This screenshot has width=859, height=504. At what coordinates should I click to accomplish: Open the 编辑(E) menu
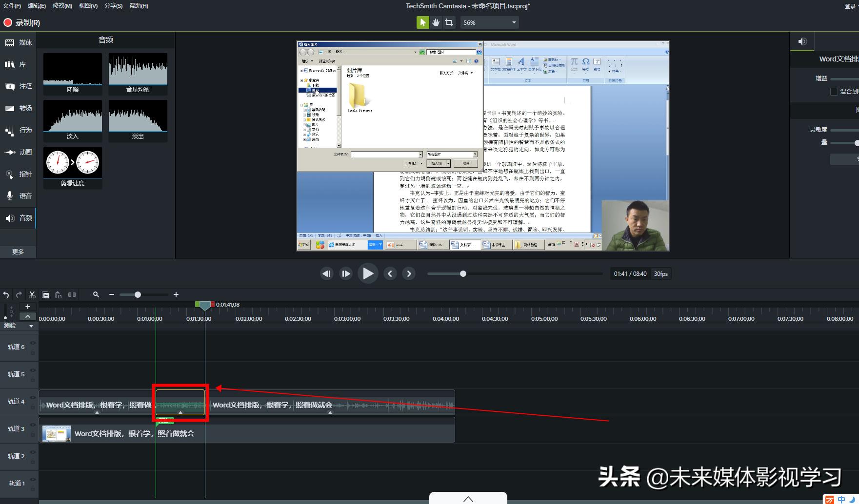click(37, 6)
